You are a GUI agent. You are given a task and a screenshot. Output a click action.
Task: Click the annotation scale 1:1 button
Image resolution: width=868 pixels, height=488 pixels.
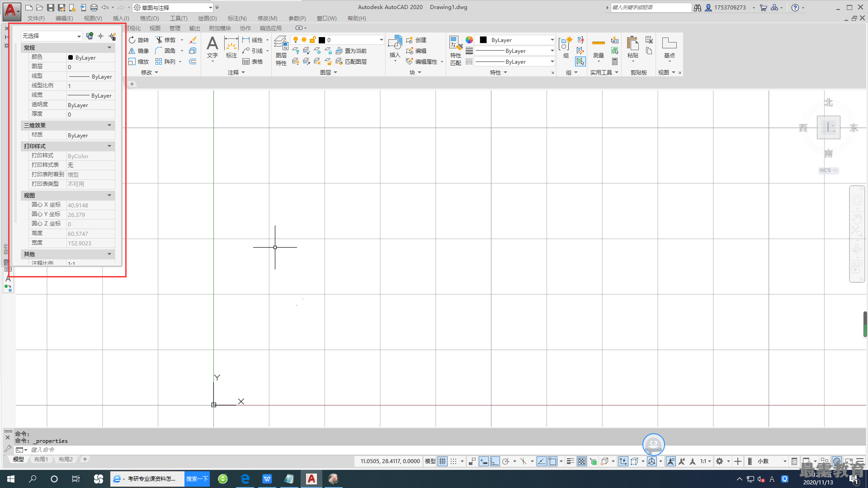705,461
